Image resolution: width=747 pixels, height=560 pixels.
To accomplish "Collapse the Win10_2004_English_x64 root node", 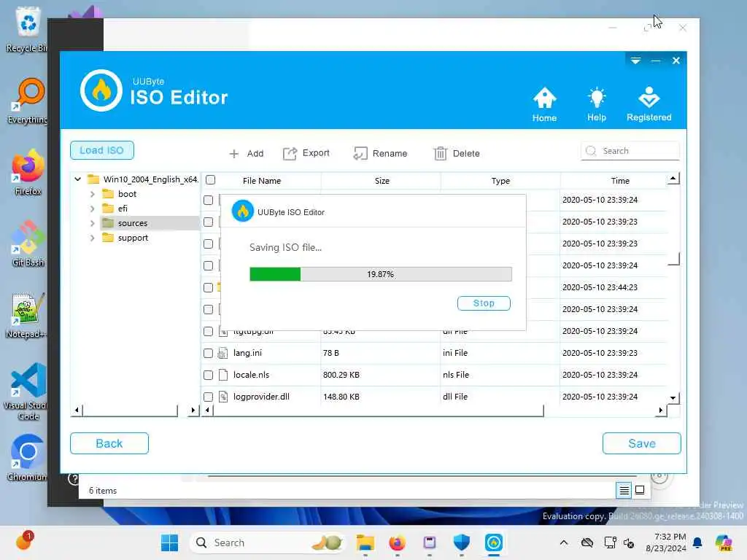I will point(77,179).
